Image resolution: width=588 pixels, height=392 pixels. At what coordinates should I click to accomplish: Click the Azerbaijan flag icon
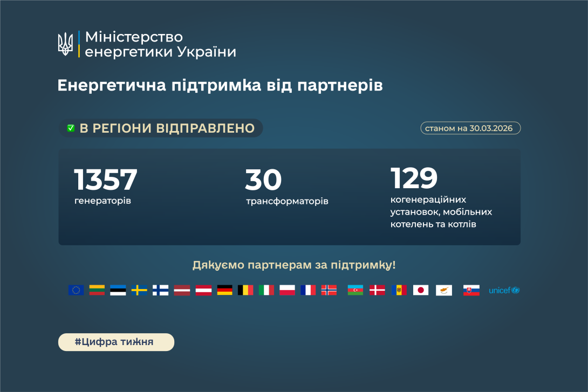click(x=355, y=290)
